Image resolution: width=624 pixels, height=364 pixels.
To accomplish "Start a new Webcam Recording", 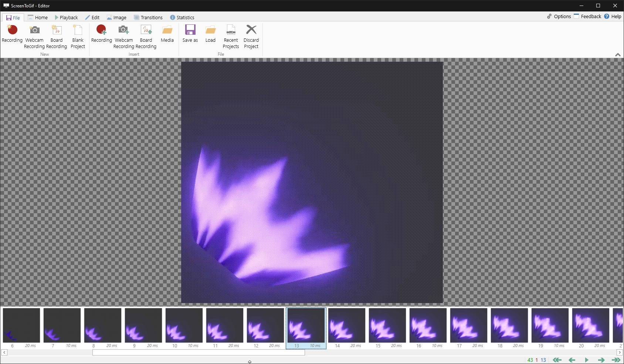I will 34,37.
